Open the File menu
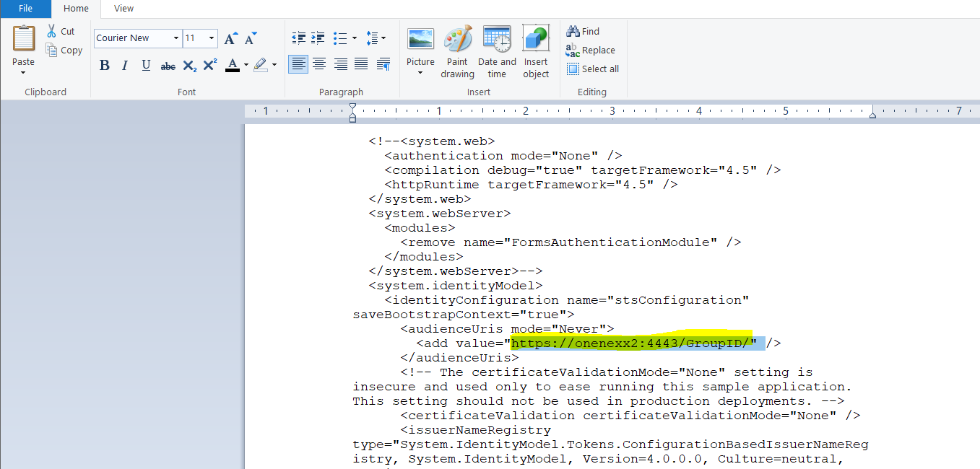This screenshot has width=980, height=469. tap(25, 9)
